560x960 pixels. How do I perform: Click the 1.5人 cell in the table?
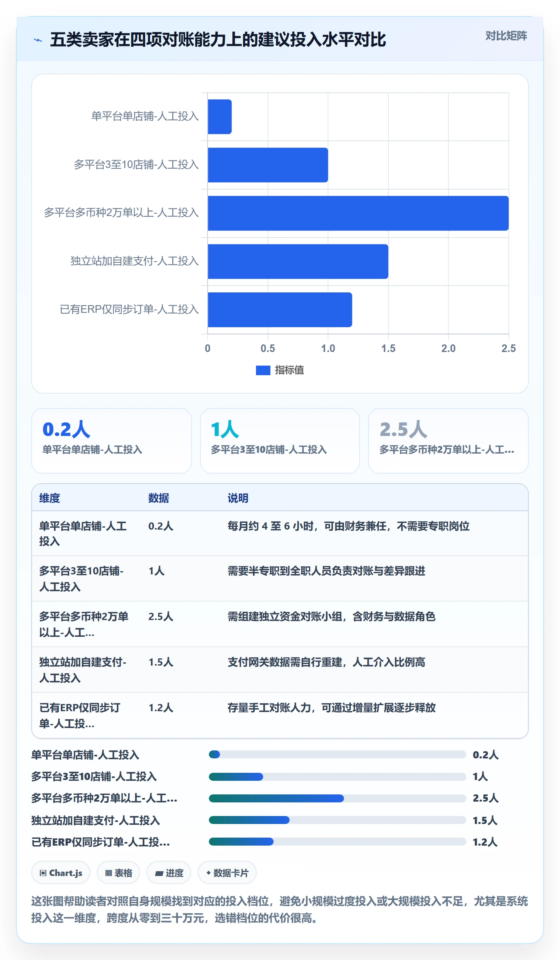coord(161,662)
